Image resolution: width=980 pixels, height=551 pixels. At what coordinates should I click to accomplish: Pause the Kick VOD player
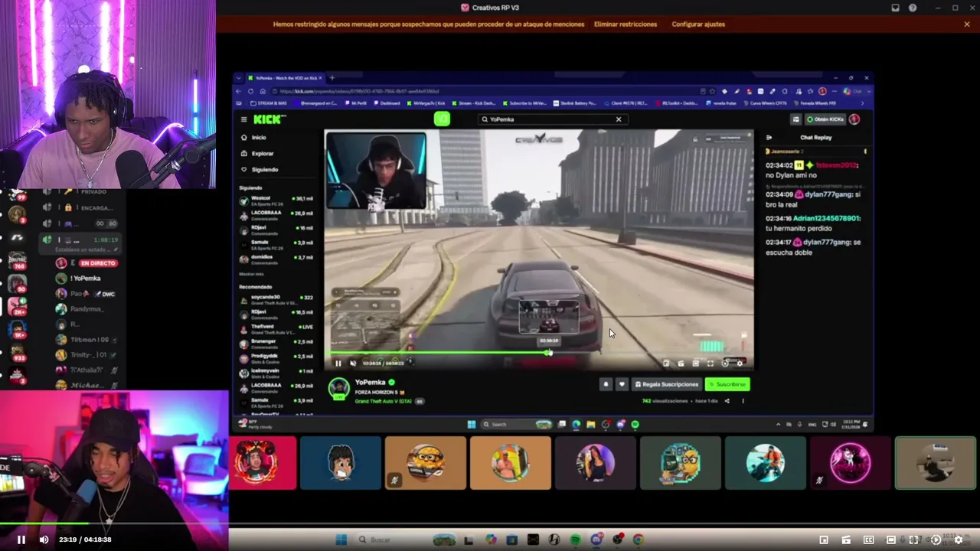[338, 364]
